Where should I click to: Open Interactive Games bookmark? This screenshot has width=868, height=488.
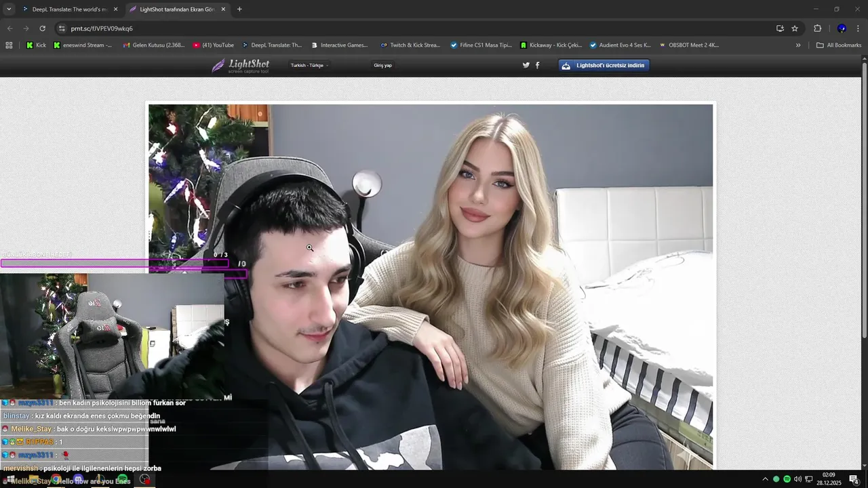pos(339,45)
